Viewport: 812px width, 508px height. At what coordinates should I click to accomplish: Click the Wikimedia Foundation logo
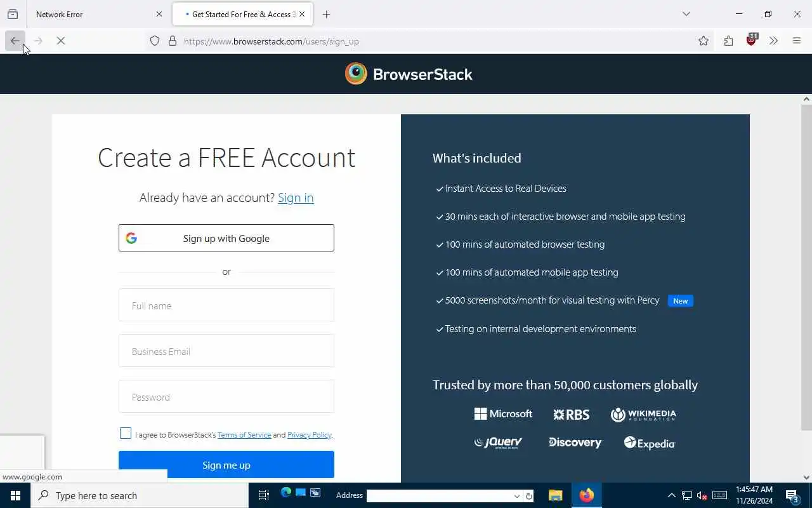pyautogui.click(x=643, y=415)
